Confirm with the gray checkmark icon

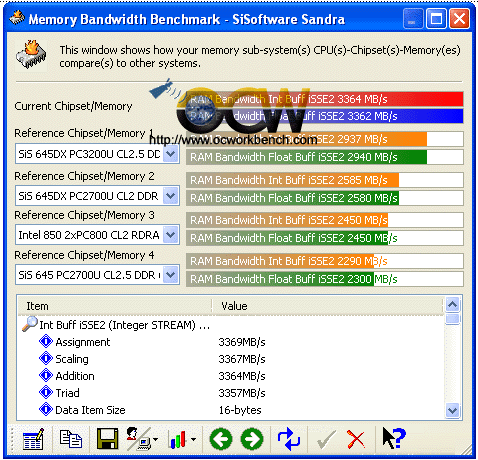coord(326,440)
